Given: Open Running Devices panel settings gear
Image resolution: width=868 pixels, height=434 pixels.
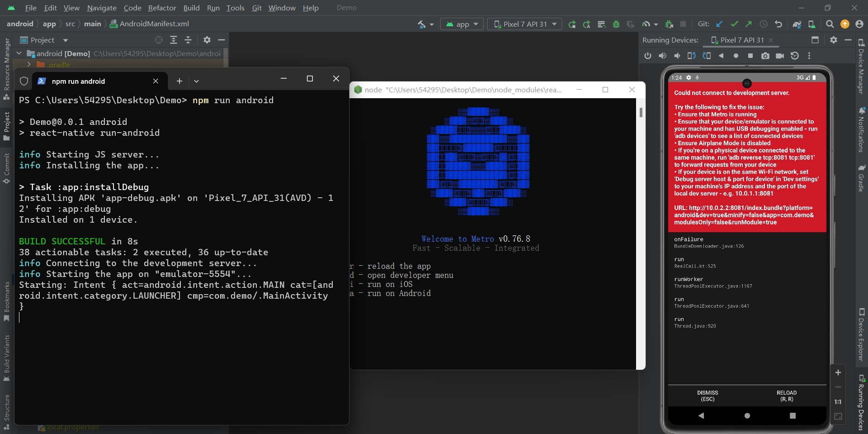Looking at the screenshot, I should tap(834, 40).
